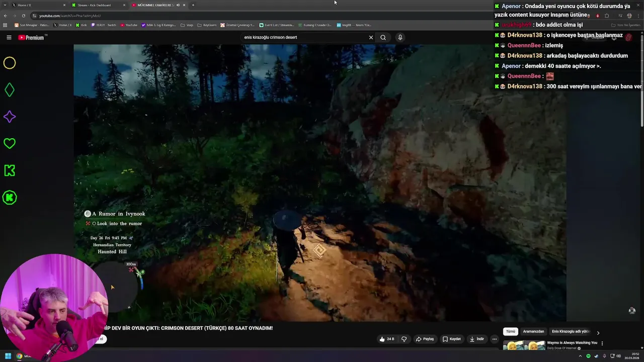Viewport: 644px width, 362px height.
Task: Go to YouTube Premium home logo
Action: (x=32, y=37)
